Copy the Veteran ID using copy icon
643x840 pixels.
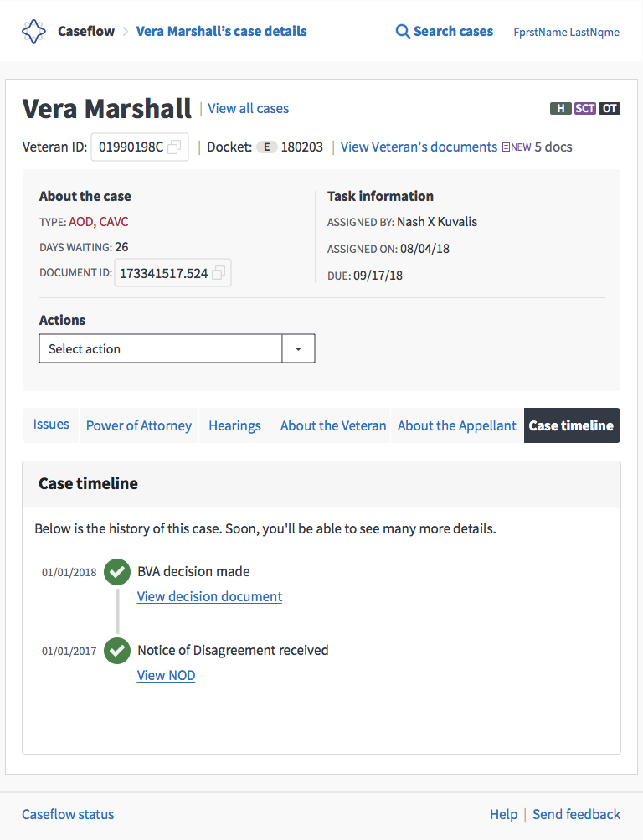point(174,147)
